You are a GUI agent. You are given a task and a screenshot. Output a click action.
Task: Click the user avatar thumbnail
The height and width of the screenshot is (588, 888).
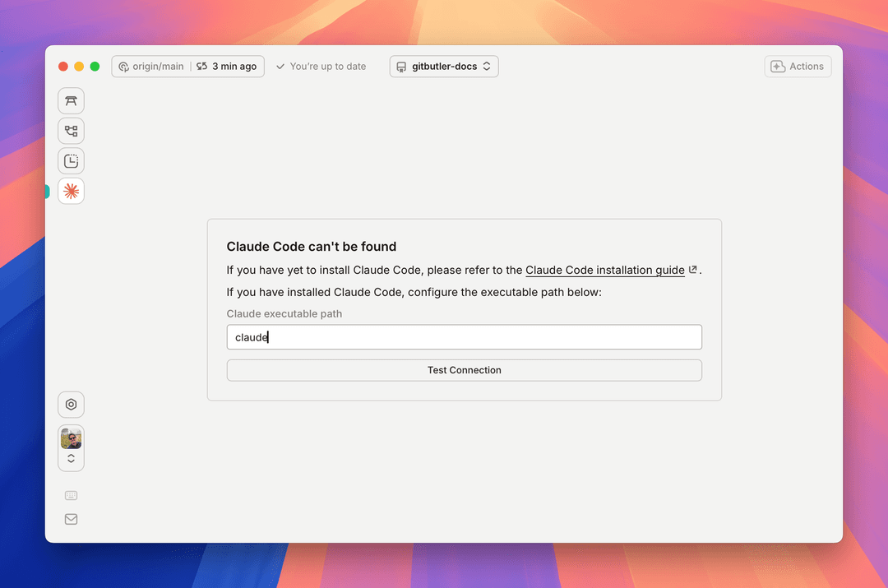(x=71, y=438)
